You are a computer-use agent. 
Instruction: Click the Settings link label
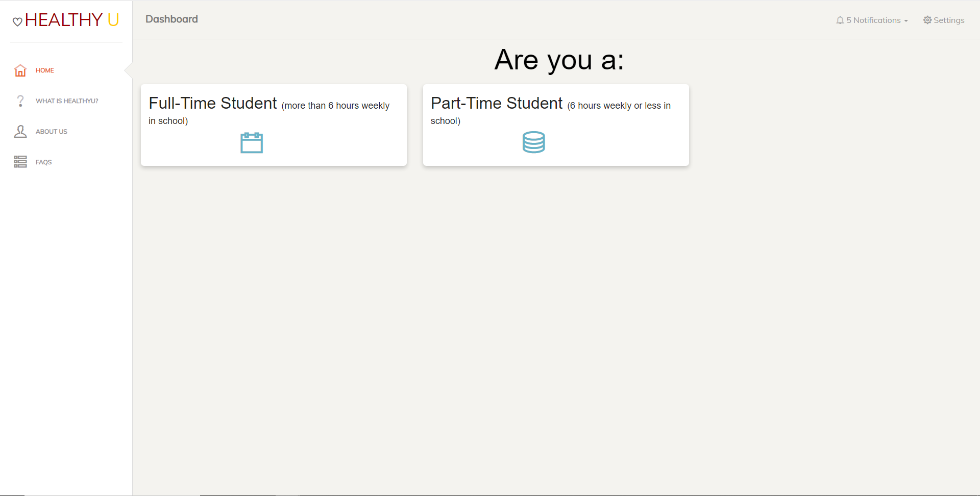coord(949,20)
